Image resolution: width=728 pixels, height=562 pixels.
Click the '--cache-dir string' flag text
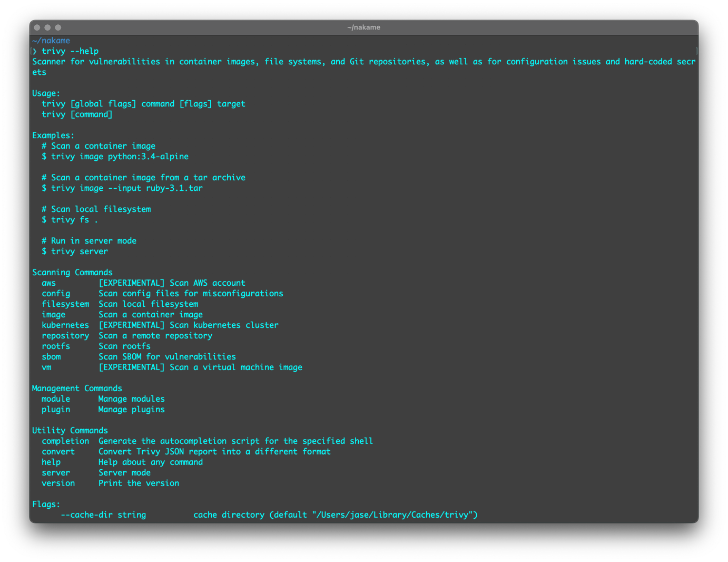point(103,515)
